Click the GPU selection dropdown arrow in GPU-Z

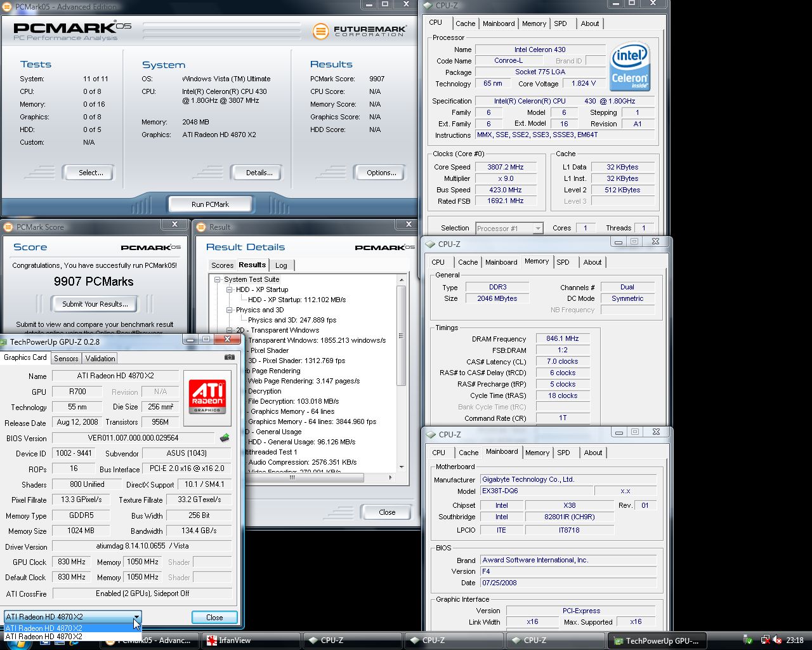136,616
